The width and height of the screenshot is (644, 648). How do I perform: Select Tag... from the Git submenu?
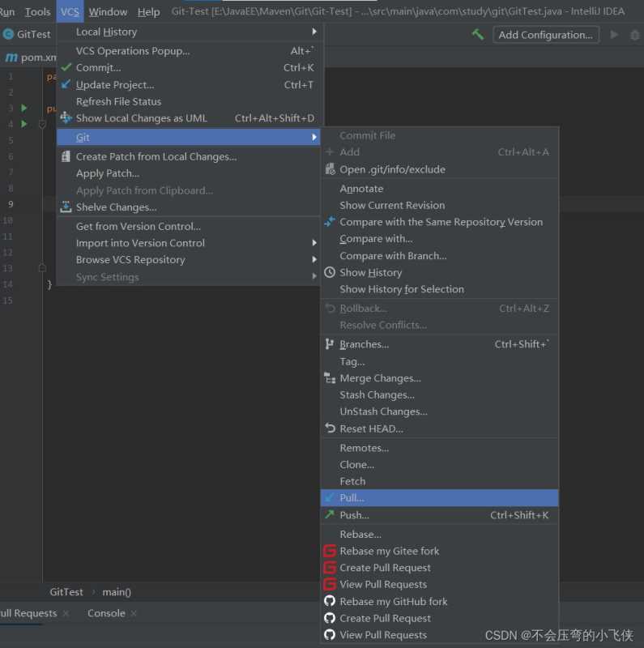(439, 361)
